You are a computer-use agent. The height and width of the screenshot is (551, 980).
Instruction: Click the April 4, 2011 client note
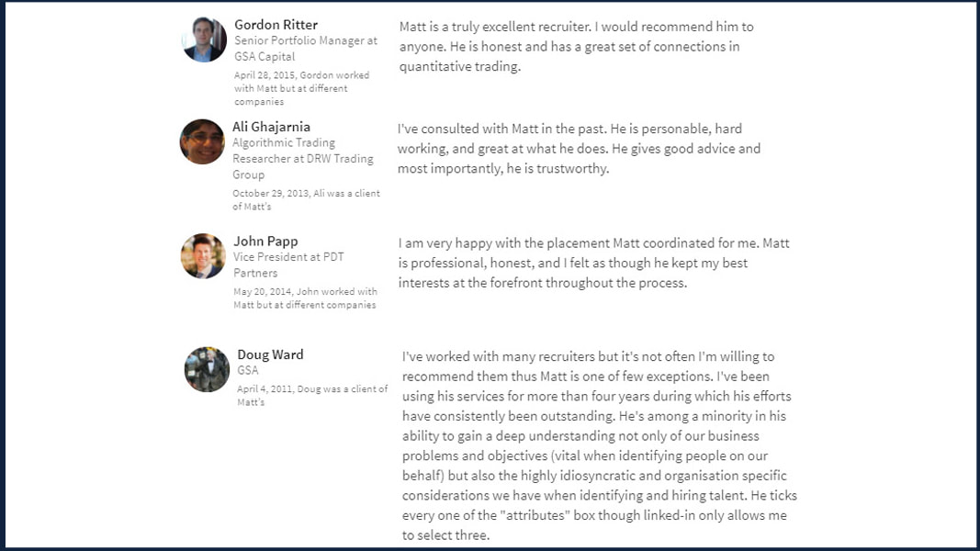click(x=312, y=396)
